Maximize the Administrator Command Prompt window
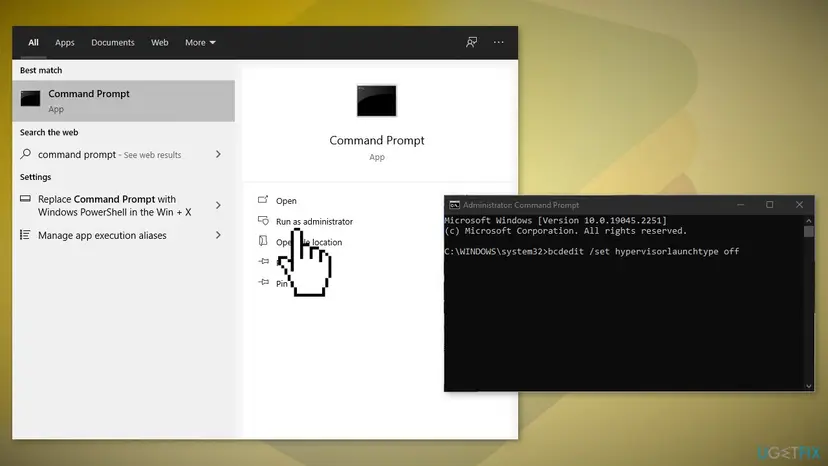This screenshot has width=828, height=466. coord(769,204)
